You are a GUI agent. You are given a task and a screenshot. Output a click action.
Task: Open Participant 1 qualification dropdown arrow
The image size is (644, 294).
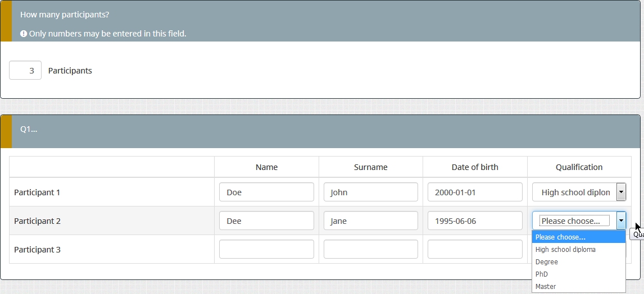pyautogui.click(x=621, y=192)
